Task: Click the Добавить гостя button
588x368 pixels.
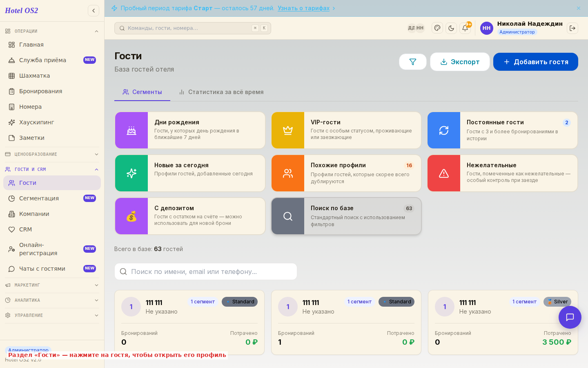Action: (x=536, y=62)
